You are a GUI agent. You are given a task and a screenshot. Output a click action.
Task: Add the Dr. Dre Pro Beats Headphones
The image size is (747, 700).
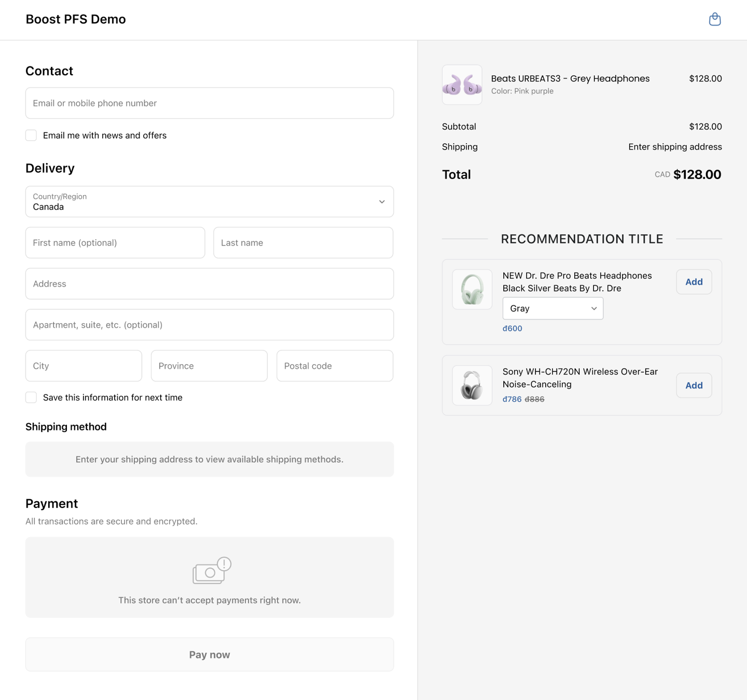point(694,282)
